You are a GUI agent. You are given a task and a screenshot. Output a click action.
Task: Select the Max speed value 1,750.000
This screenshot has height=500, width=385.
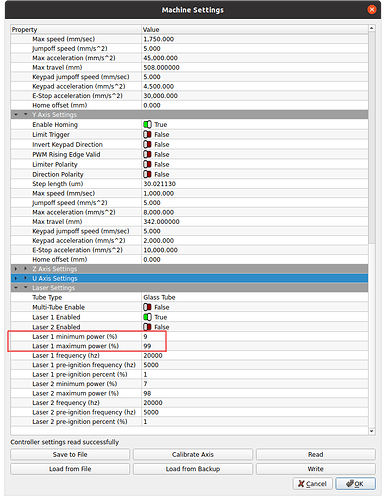coord(158,39)
